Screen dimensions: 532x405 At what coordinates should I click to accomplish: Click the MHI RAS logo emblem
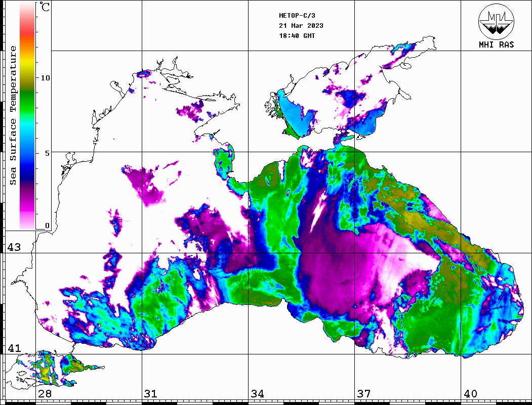[496, 21]
